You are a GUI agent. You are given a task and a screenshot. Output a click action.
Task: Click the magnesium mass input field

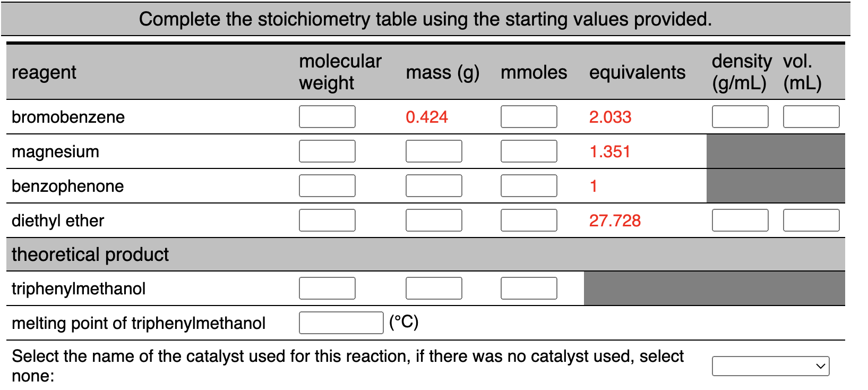(434, 151)
